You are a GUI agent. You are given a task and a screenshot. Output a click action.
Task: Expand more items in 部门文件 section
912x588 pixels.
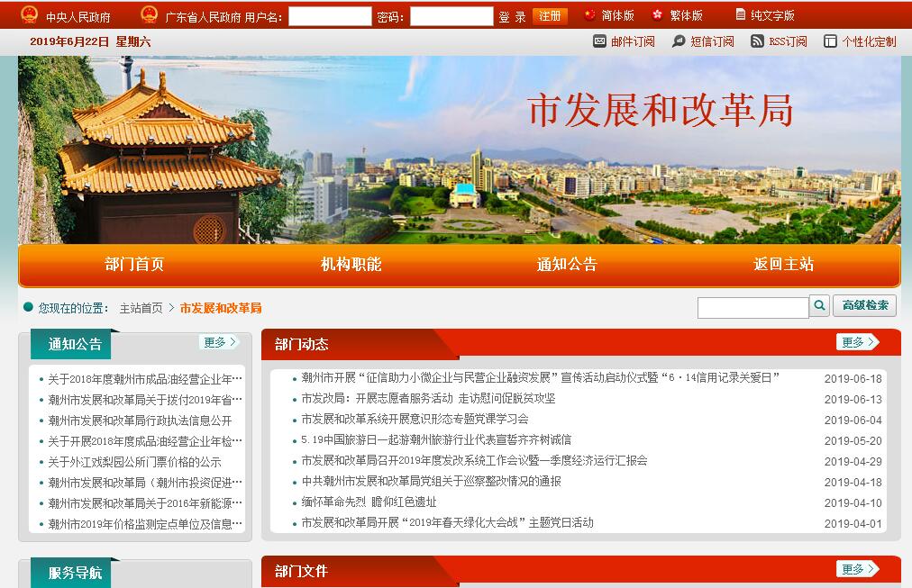(856, 569)
